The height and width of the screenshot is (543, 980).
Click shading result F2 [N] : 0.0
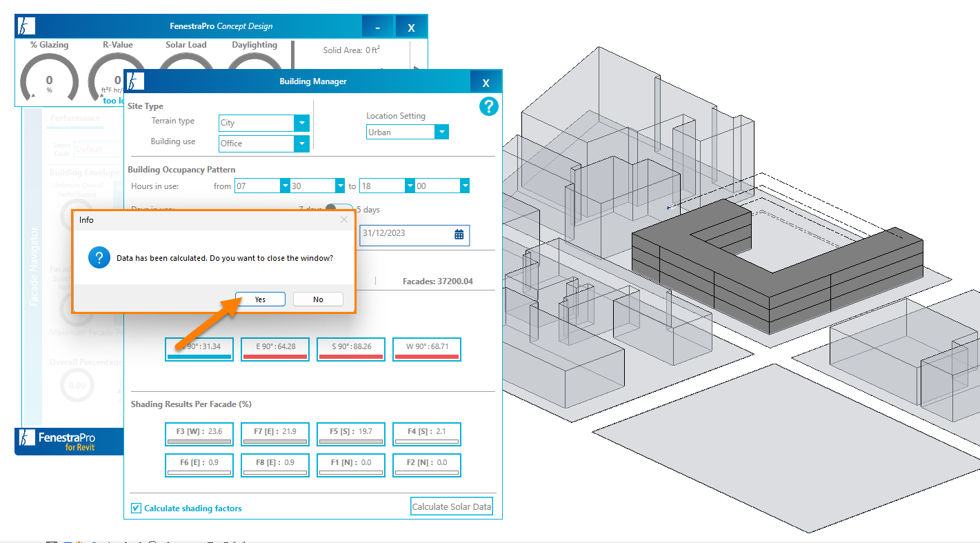click(x=427, y=465)
